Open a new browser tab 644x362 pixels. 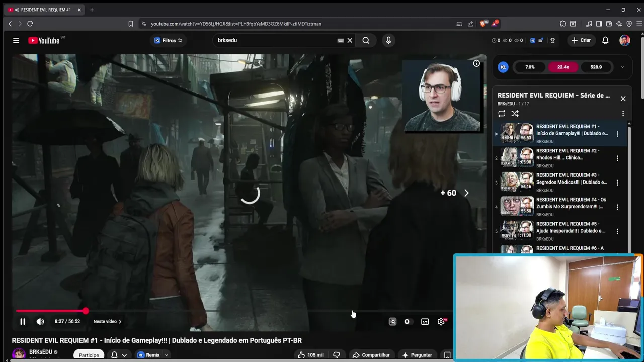(92, 10)
